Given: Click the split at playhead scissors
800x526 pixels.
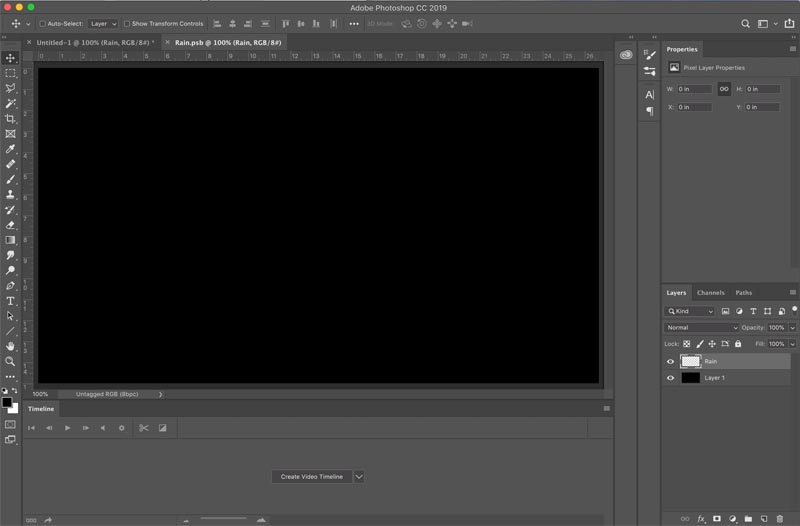Looking at the screenshot, I should point(144,428).
